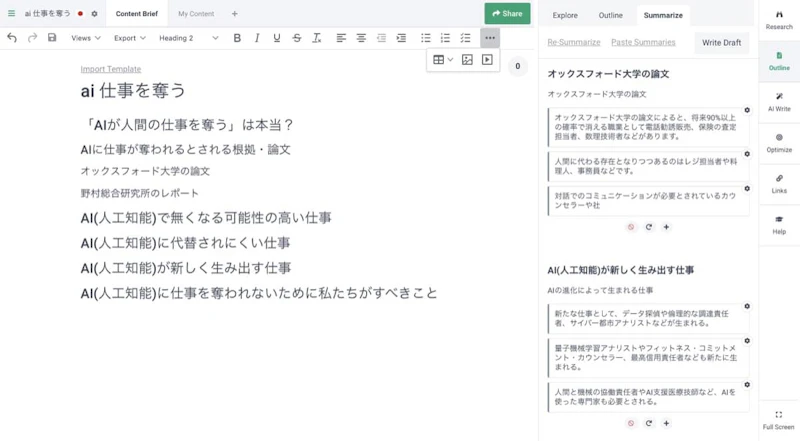Click Write Draft button
The image size is (800, 441).
pos(721,42)
